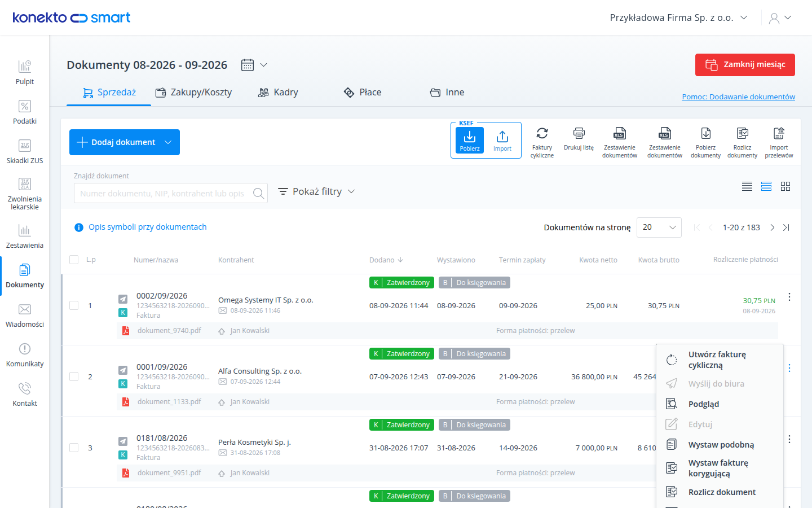The image size is (812, 508).
Task: Switch to Płace tab
Action: pos(363,93)
